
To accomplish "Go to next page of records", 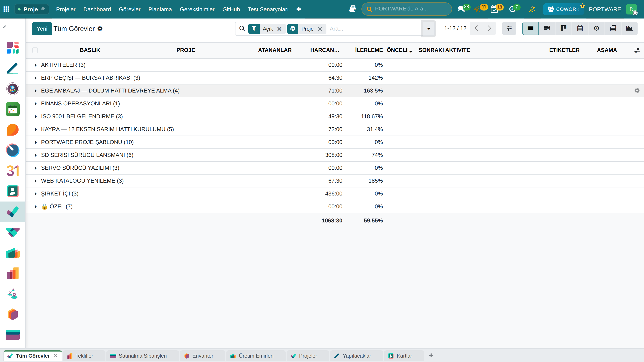I will [489, 28].
